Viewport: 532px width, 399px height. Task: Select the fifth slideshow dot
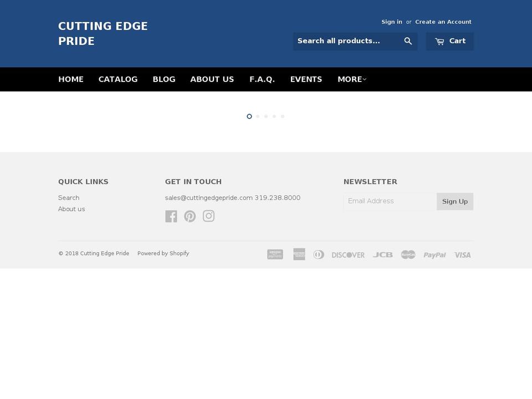point(283,116)
